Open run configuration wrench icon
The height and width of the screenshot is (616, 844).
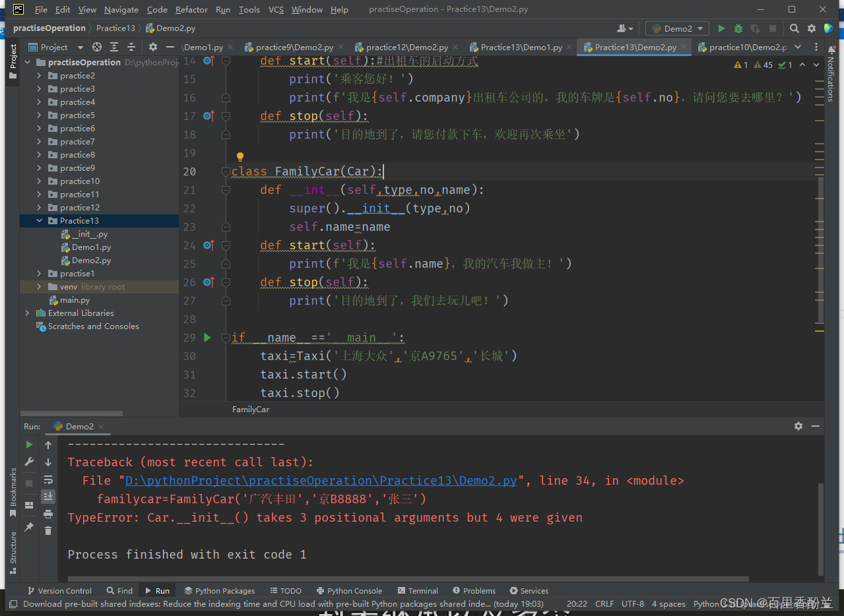pos(29,462)
